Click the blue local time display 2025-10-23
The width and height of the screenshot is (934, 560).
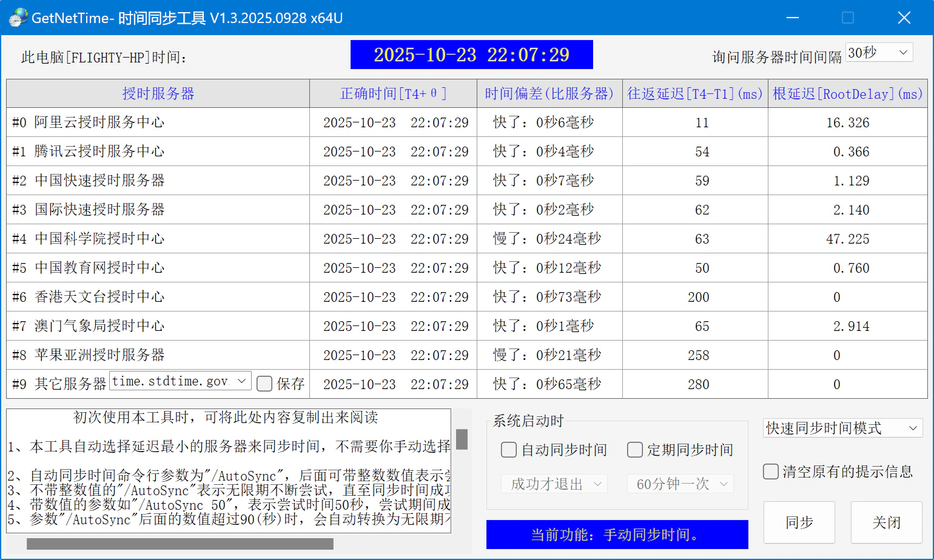point(471,55)
